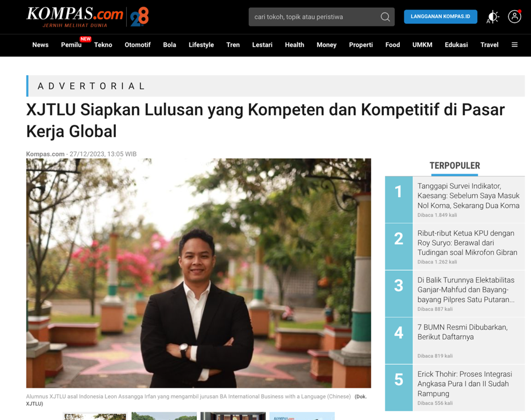Select the Properti menu item
This screenshot has width=531, height=420.
pos(361,45)
